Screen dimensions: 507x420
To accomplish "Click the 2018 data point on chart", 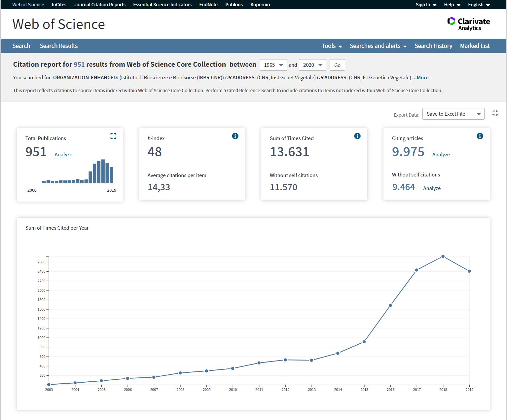I will click(x=443, y=256).
